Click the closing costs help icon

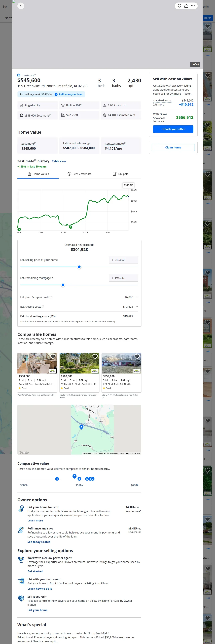(43, 306)
